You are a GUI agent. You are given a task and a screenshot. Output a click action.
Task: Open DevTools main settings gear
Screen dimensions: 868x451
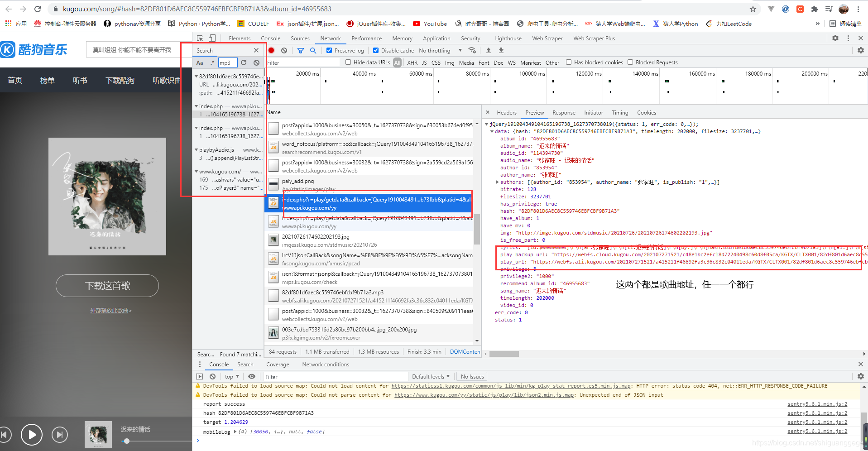(835, 38)
